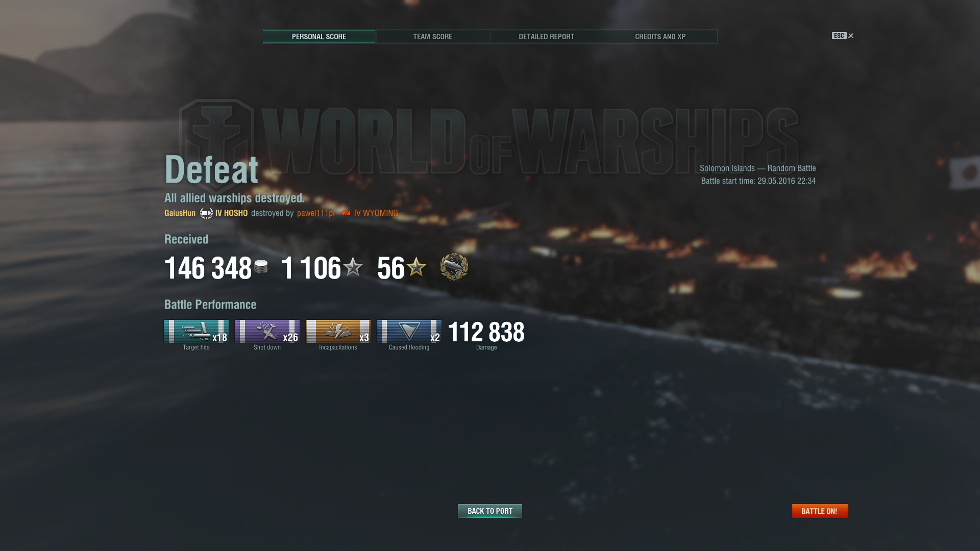Click the Wyoming battleship class icon
The image size is (980, 551).
346,213
